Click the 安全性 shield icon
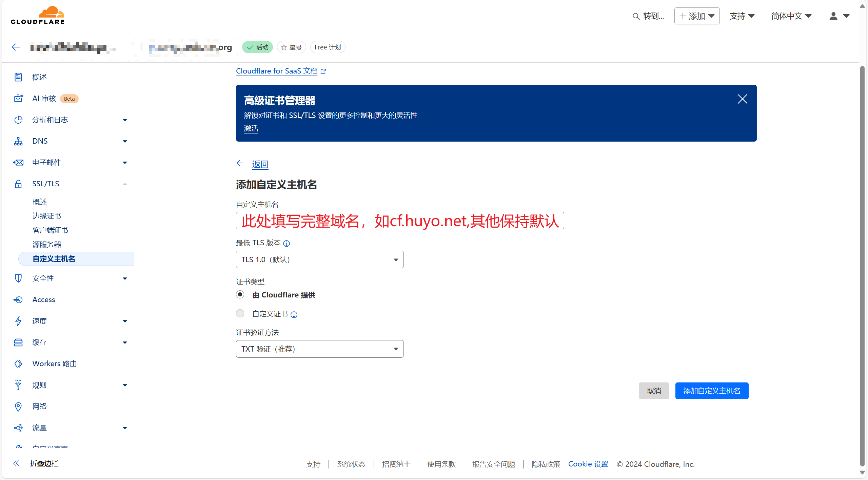This screenshot has height=480, width=868. [x=18, y=278]
